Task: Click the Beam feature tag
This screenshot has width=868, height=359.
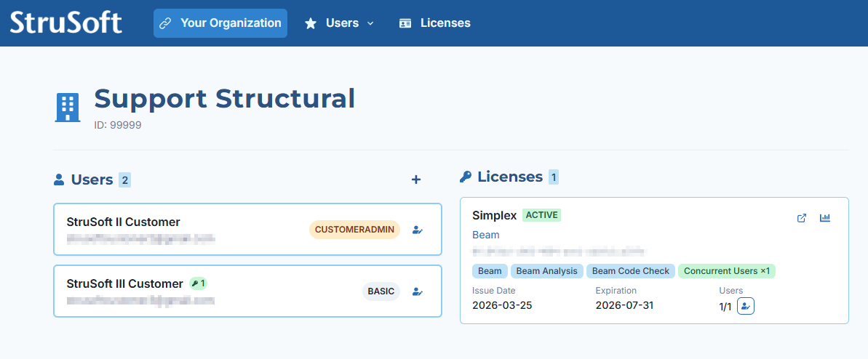Action: point(490,271)
